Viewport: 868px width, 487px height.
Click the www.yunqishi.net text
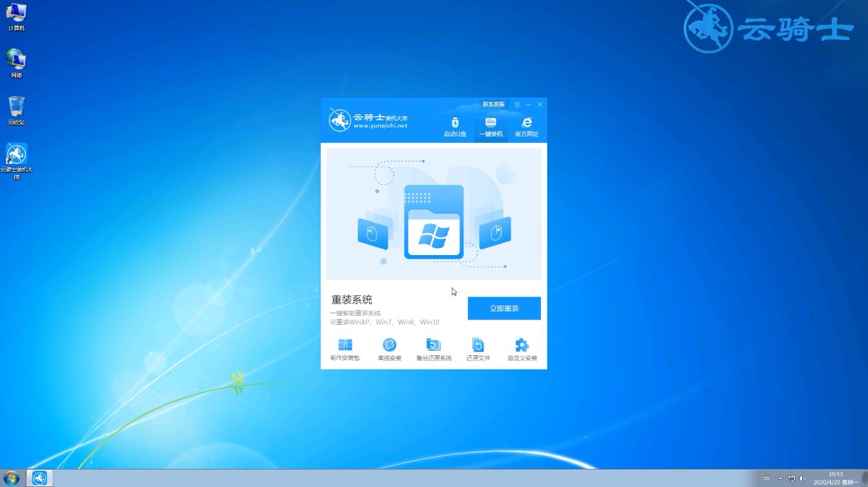pyautogui.click(x=380, y=126)
